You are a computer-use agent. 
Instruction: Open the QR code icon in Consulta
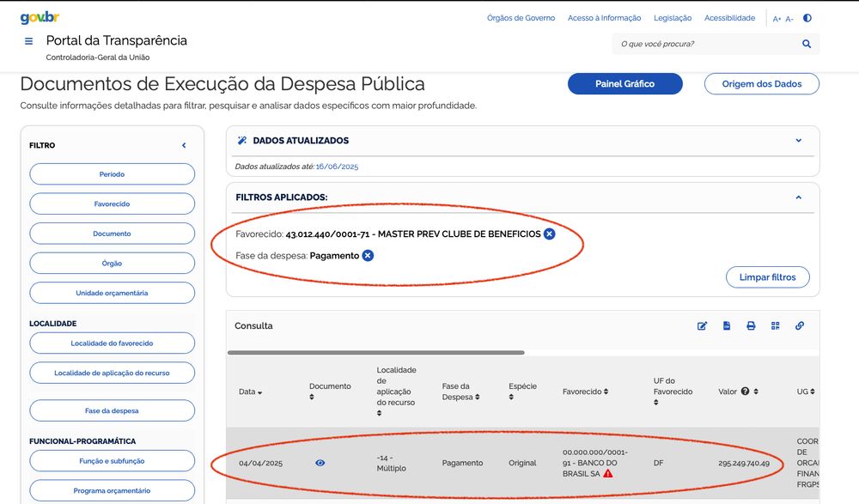click(x=775, y=326)
